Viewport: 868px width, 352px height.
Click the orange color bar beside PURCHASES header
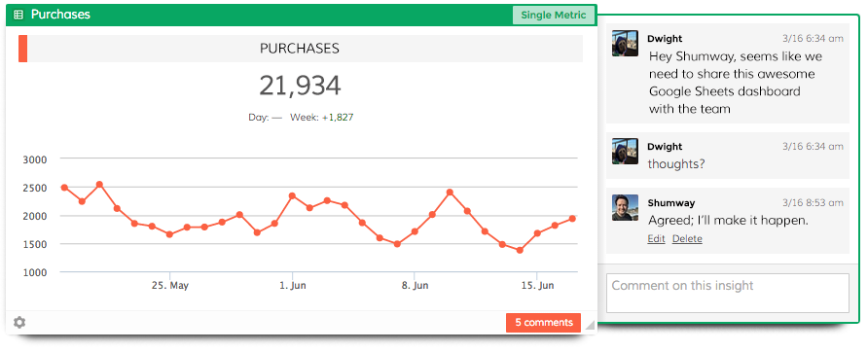tap(22, 49)
